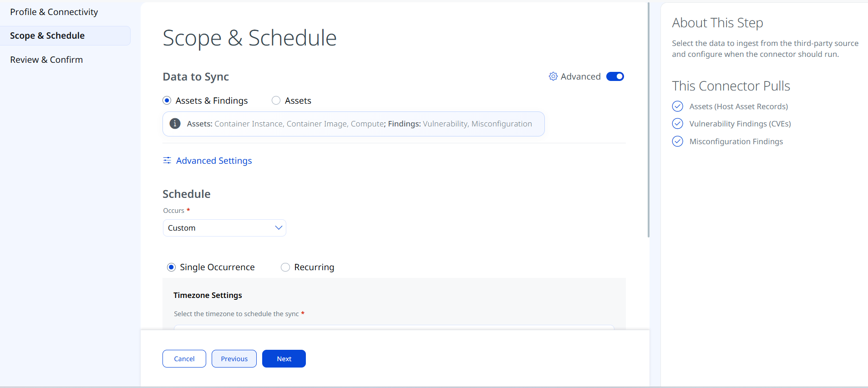Click the info icon beside Assets list
The height and width of the screenshot is (388, 868).
pyautogui.click(x=175, y=124)
